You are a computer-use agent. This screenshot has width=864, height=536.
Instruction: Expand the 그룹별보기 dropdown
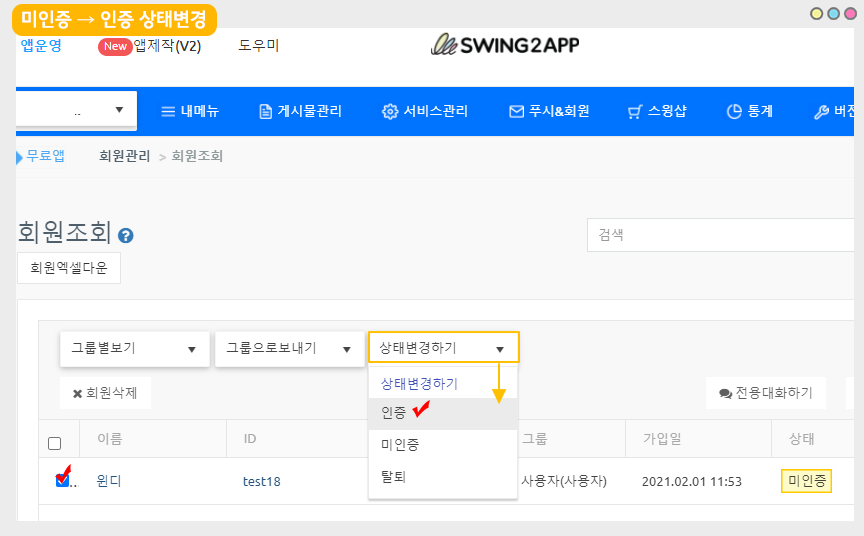point(134,348)
